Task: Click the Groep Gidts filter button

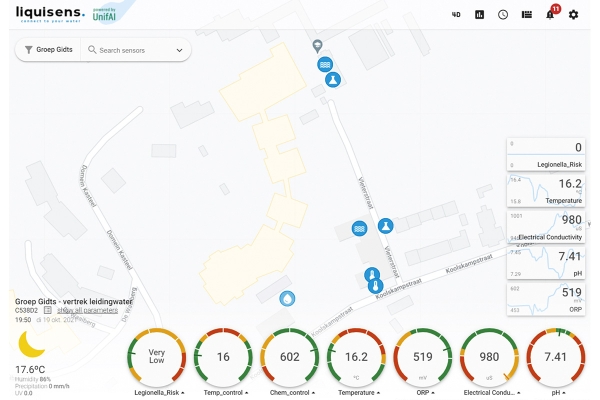Action: 49,50
